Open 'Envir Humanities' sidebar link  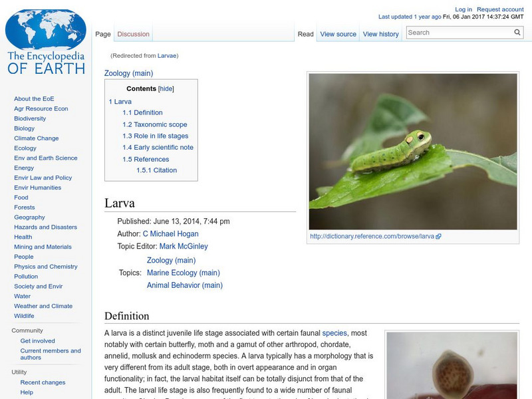(x=37, y=188)
